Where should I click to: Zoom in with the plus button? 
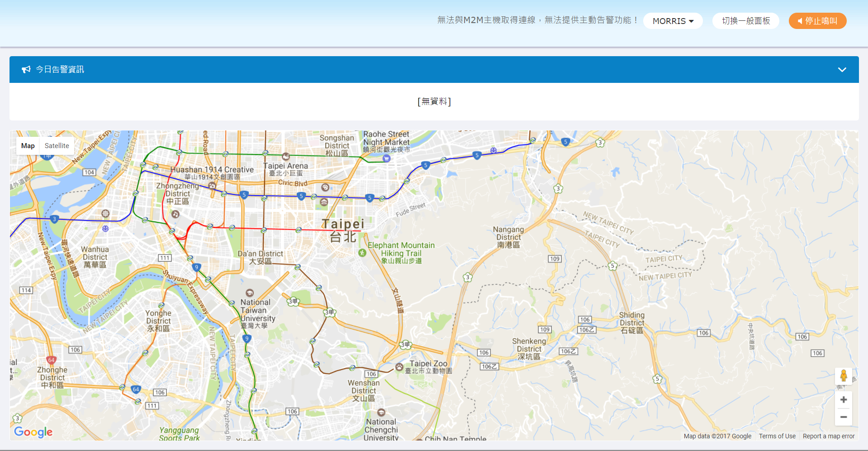coord(844,400)
